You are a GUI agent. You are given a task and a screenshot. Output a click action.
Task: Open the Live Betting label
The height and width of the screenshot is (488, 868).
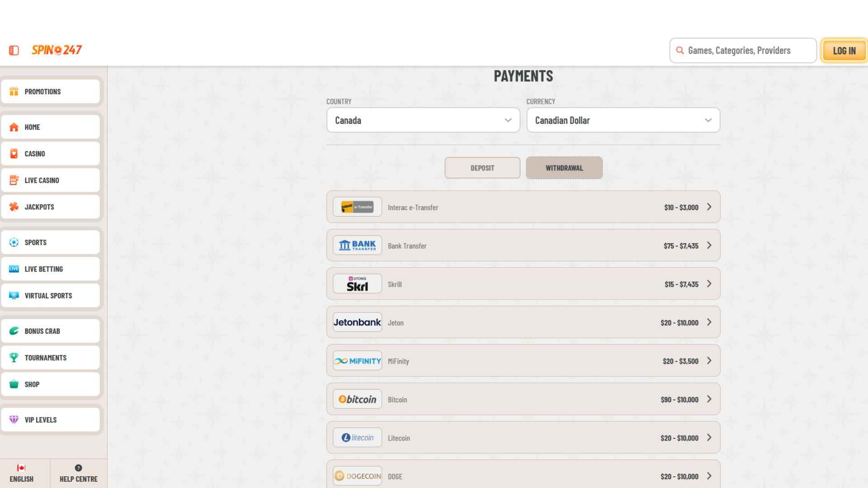click(44, 269)
